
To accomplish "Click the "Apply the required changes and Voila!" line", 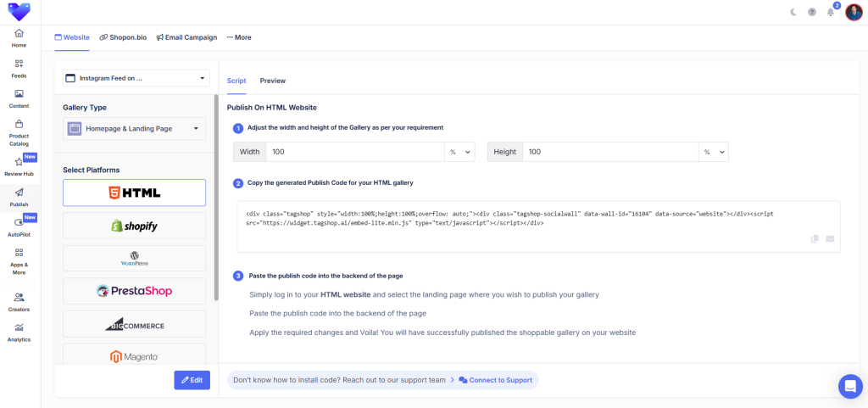I will coord(442,333).
